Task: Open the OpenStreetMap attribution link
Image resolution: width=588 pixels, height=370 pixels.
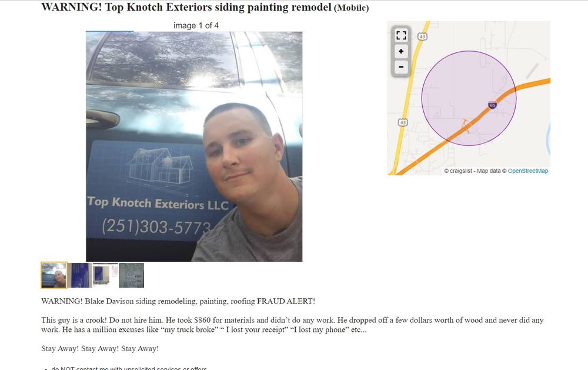Action: [x=527, y=171]
